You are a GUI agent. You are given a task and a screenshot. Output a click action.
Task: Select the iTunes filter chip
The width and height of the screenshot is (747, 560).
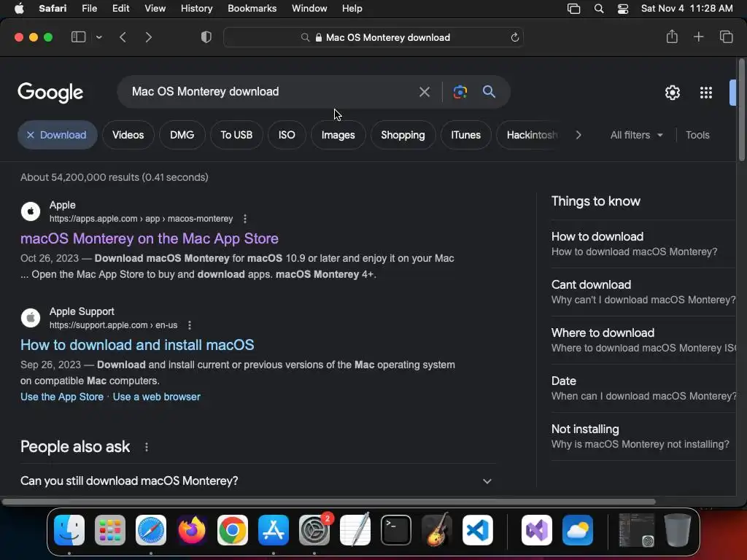(x=466, y=135)
